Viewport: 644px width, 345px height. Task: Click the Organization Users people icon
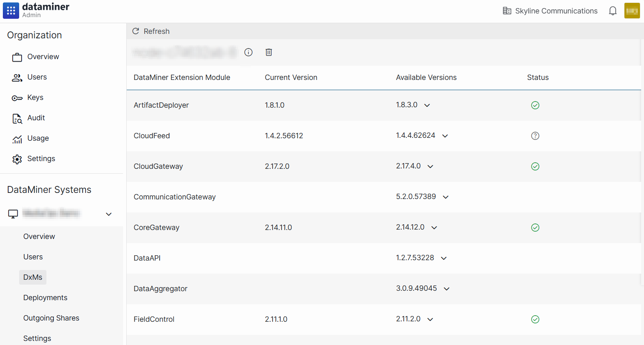coord(17,77)
